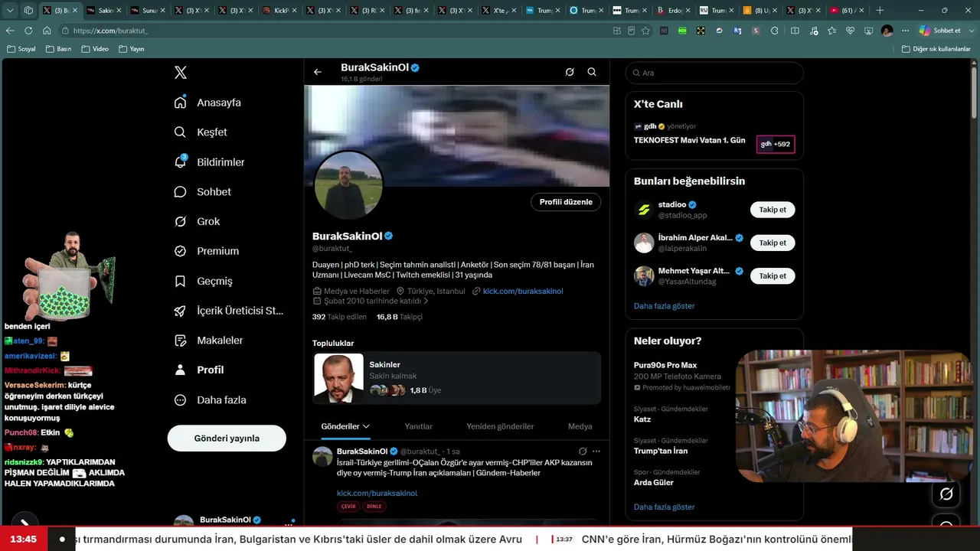The width and height of the screenshot is (980, 551).
Task: Open browser Settings and more ellipsis
Action: coord(905,31)
